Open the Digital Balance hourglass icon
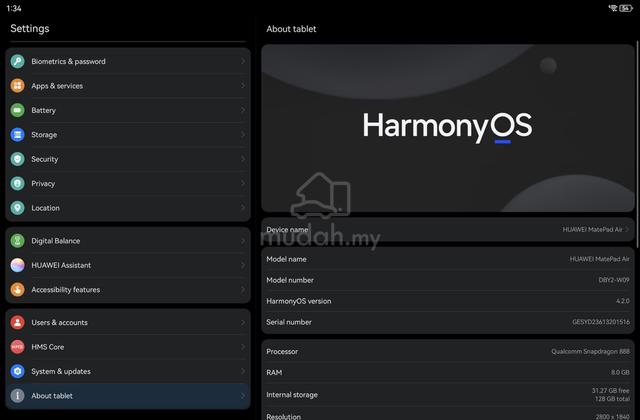 pos(18,241)
